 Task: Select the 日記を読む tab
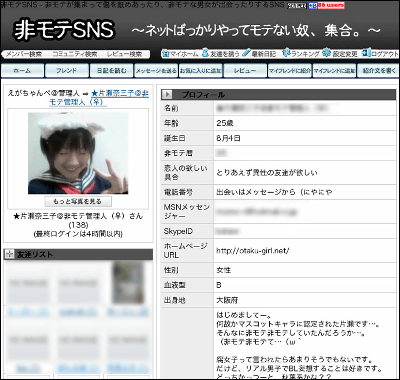pyautogui.click(x=112, y=71)
